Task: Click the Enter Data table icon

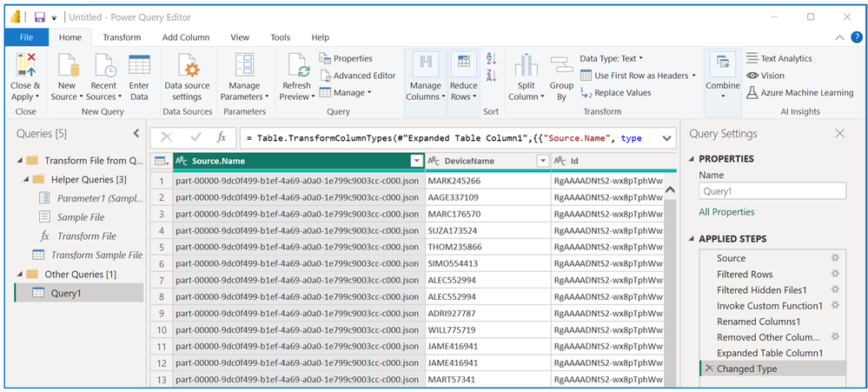Action: click(139, 65)
